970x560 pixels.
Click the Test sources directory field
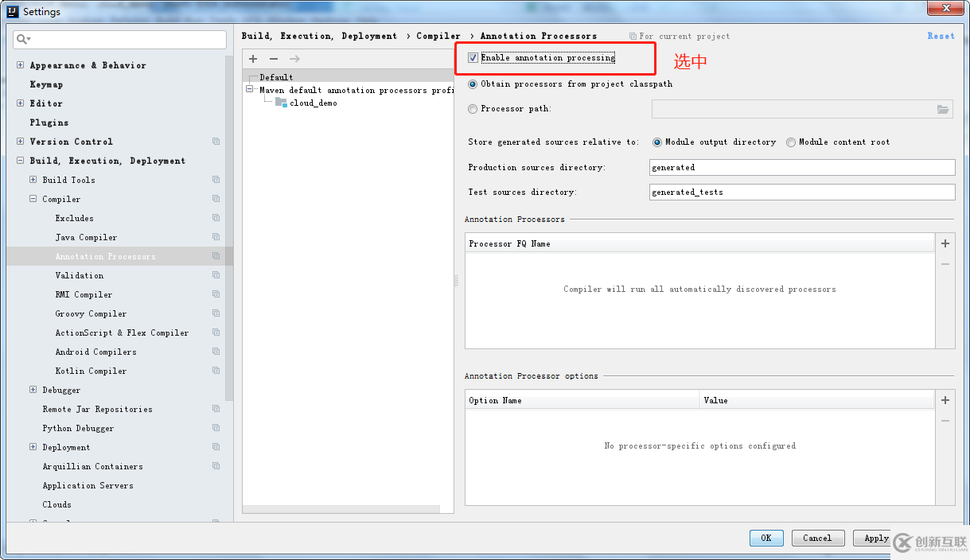pos(802,192)
